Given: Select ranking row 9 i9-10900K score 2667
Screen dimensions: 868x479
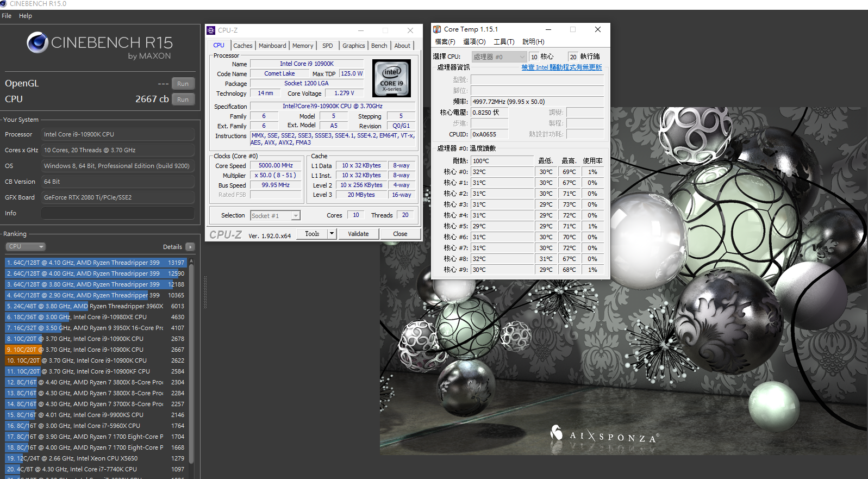Looking at the screenshot, I should (96, 350).
